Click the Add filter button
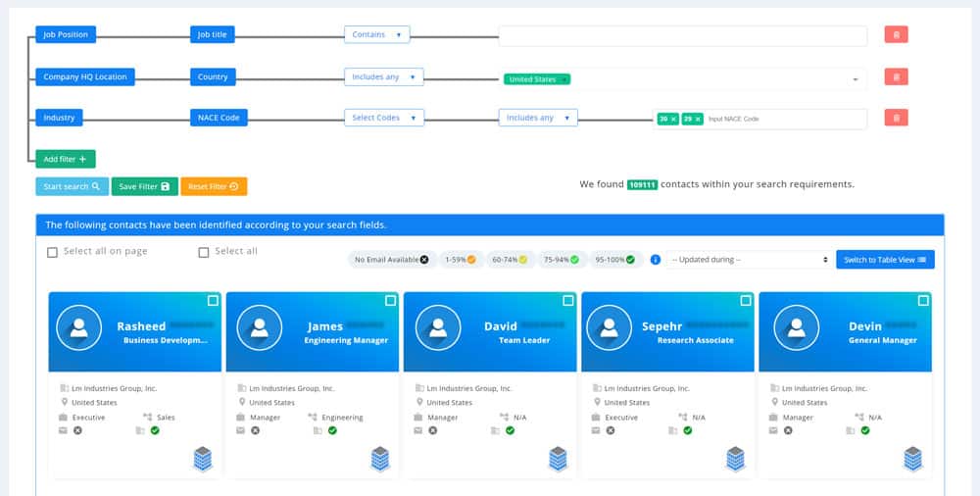Viewport: 980px width, 496px height. pos(65,159)
